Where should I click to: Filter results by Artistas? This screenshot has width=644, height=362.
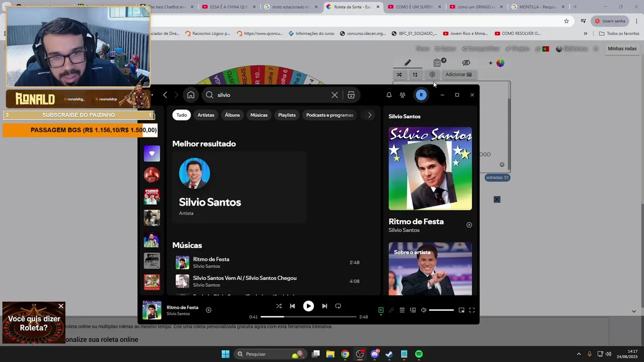click(206, 115)
